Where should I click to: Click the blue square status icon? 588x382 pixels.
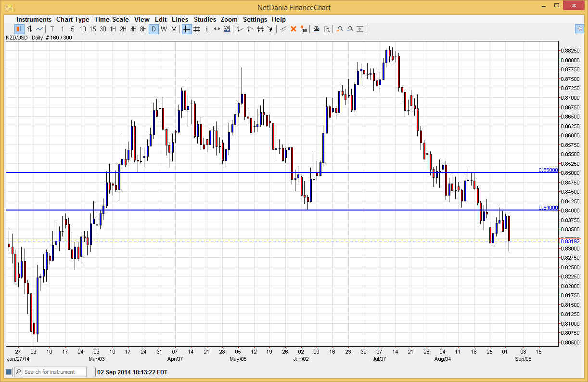pos(8,372)
